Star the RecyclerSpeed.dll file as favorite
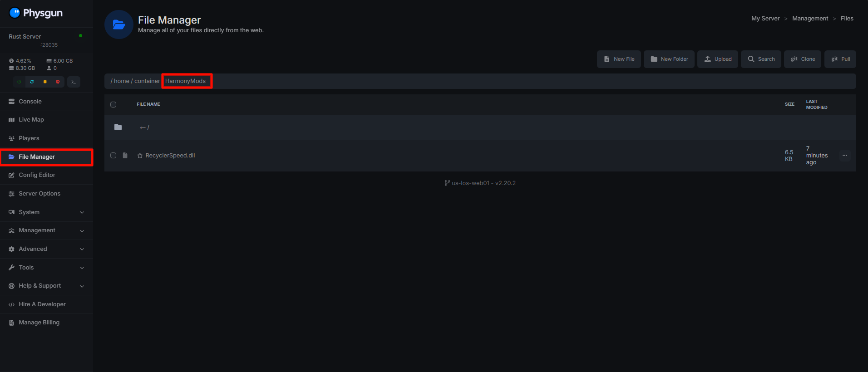Screen dimensions: 868x372 click(140, 156)
